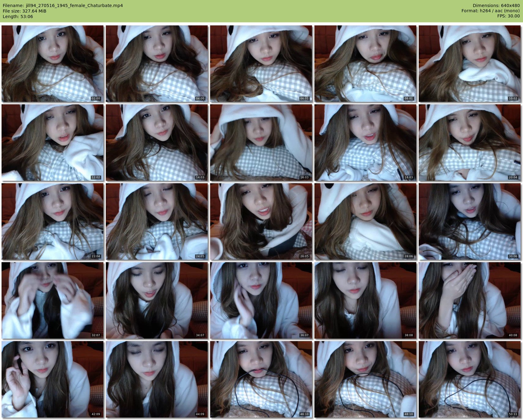This screenshot has height=420, width=523.
Task: Open the frame marked 04:00
Action: pos(157,64)
